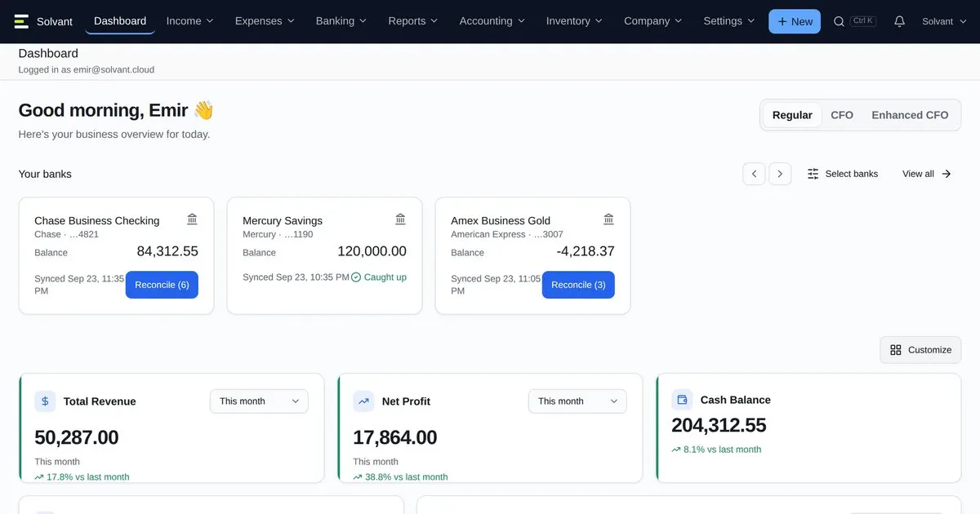Open the Dashboard tab
Image resolution: width=980 pixels, height=514 pixels.
coord(120,21)
